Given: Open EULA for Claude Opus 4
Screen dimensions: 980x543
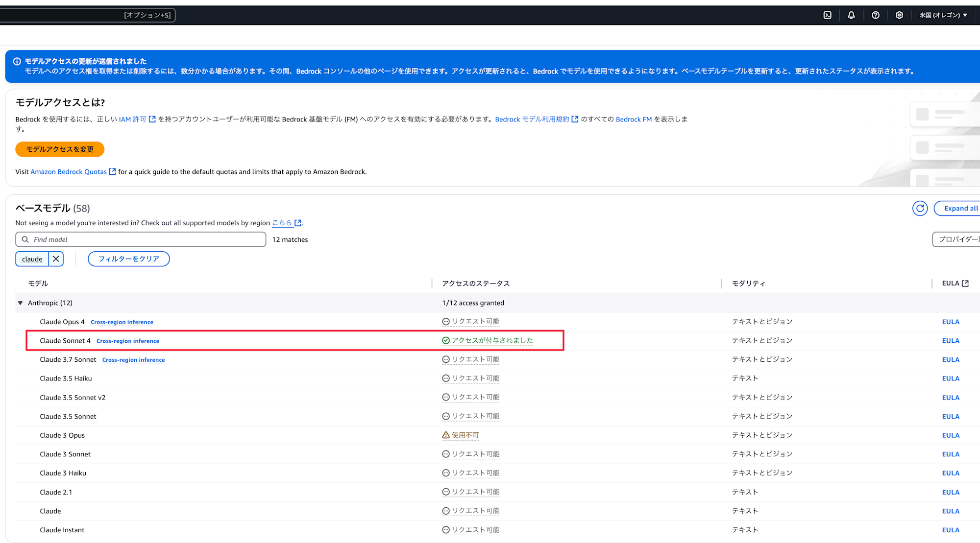Looking at the screenshot, I should [x=951, y=322].
